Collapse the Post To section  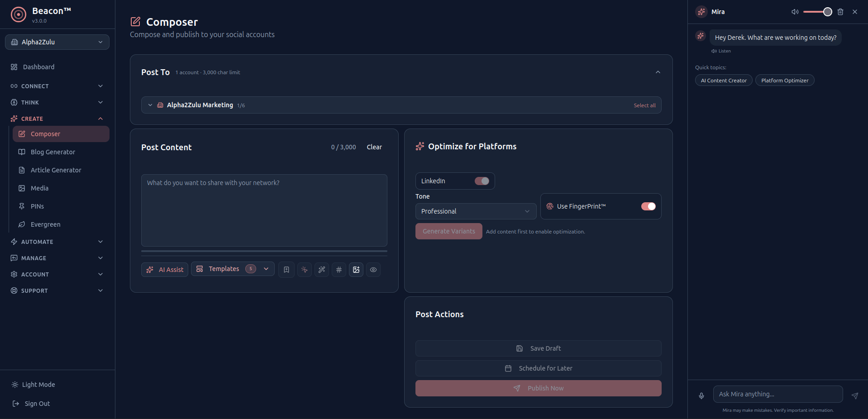click(658, 72)
